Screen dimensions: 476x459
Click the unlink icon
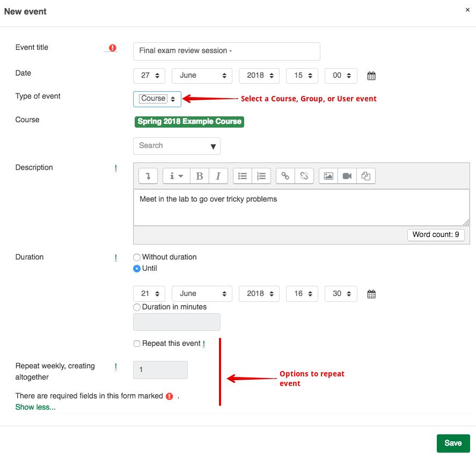pyautogui.click(x=304, y=176)
